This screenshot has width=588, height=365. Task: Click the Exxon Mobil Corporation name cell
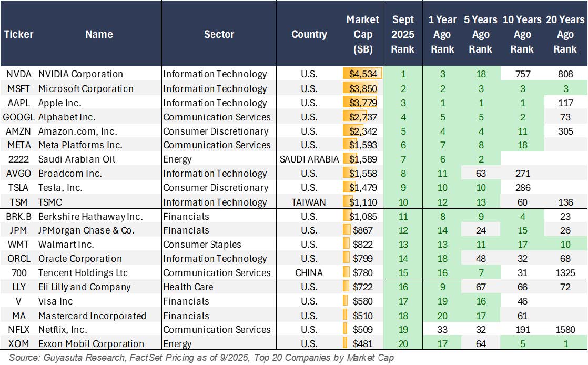coord(91,344)
